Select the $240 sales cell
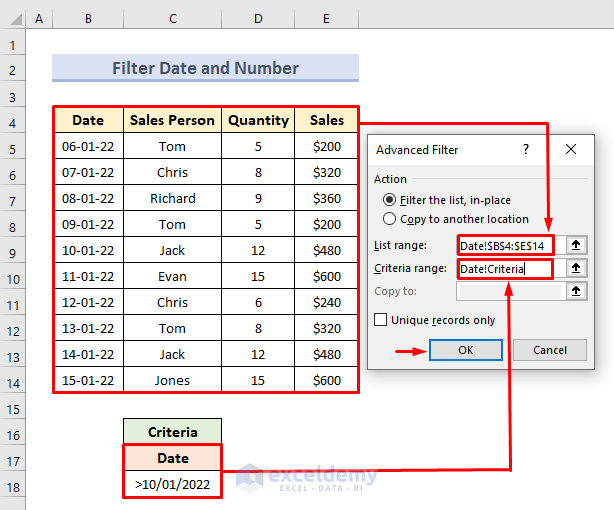This screenshot has height=510, width=614. click(x=327, y=302)
